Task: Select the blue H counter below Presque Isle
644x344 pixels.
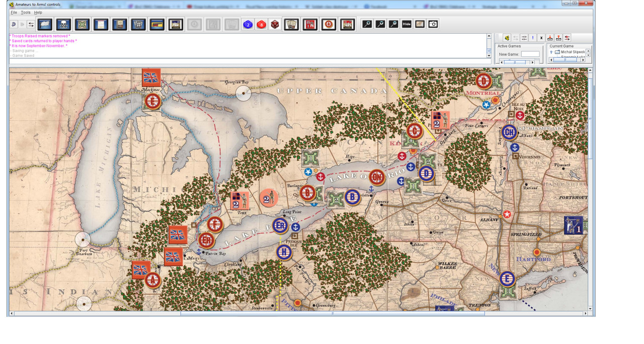Action: click(x=284, y=252)
